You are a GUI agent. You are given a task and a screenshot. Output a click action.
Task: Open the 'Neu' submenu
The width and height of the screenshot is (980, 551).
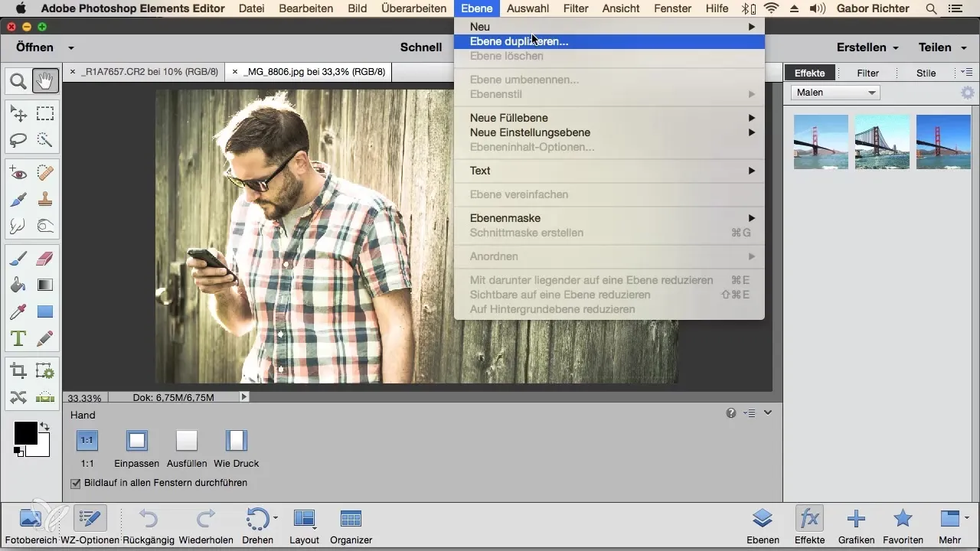pyautogui.click(x=609, y=27)
